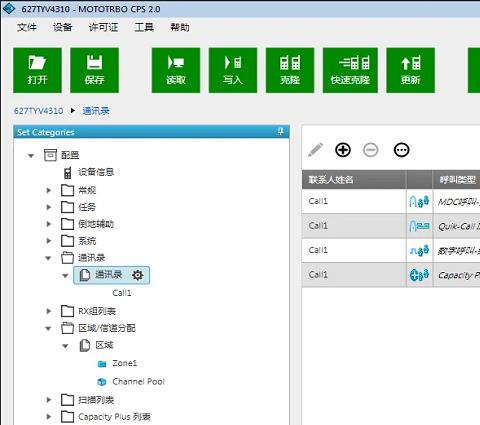Expand the 常规 folder
The image size is (480, 425).
[49, 190]
